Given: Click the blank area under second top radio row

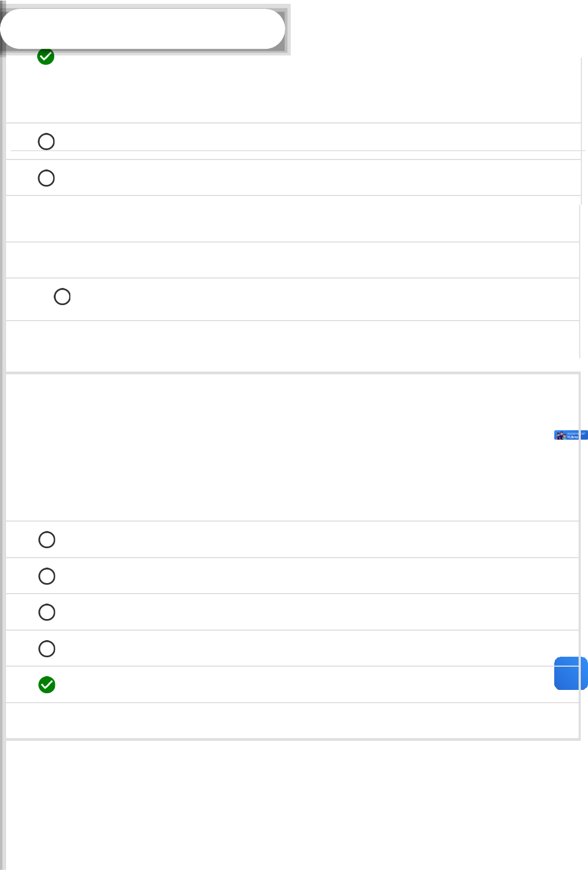Looking at the screenshot, I should (292, 219).
